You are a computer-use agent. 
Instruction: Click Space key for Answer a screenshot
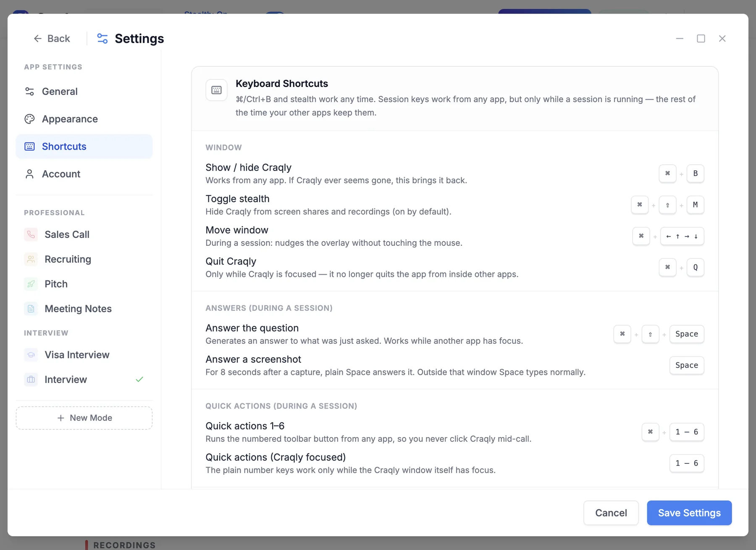click(x=687, y=366)
